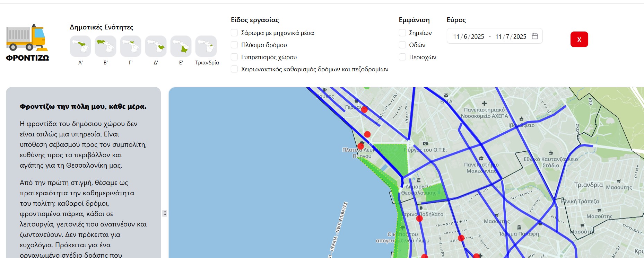Choose the Γ' district map icon
The width and height of the screenshot is (644, 258).
(x=131, y=46)
